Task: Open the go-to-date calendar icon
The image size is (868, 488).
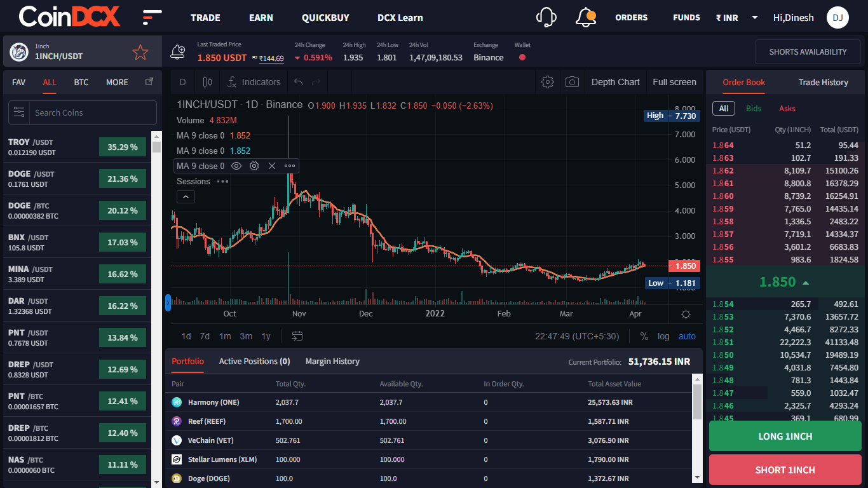Action: pyautogui.click(x=297, y=336)
